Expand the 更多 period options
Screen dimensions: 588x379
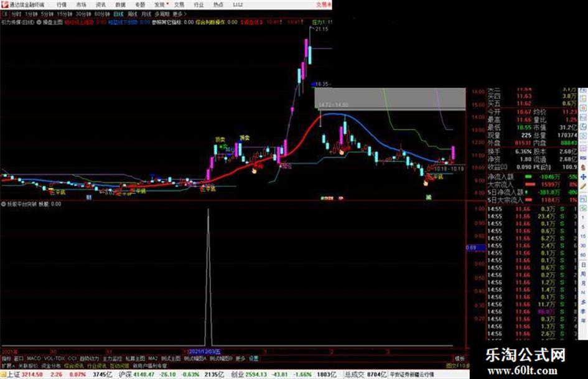pos(179,14)
